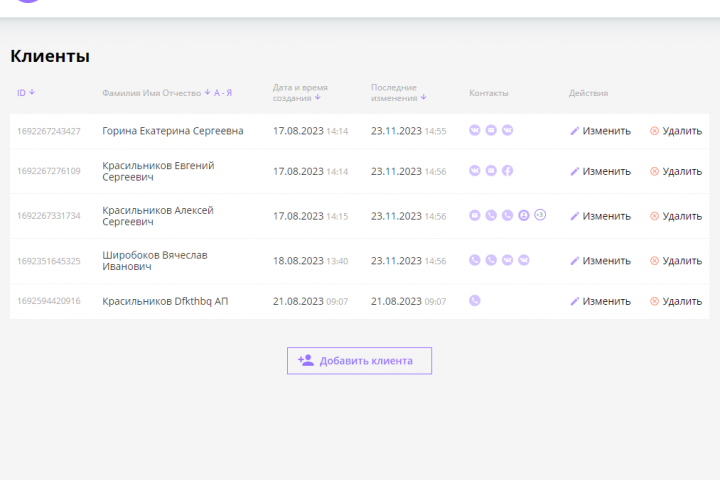Show the +3 hidden contacts for Красильников Алексей

(540, 215)
